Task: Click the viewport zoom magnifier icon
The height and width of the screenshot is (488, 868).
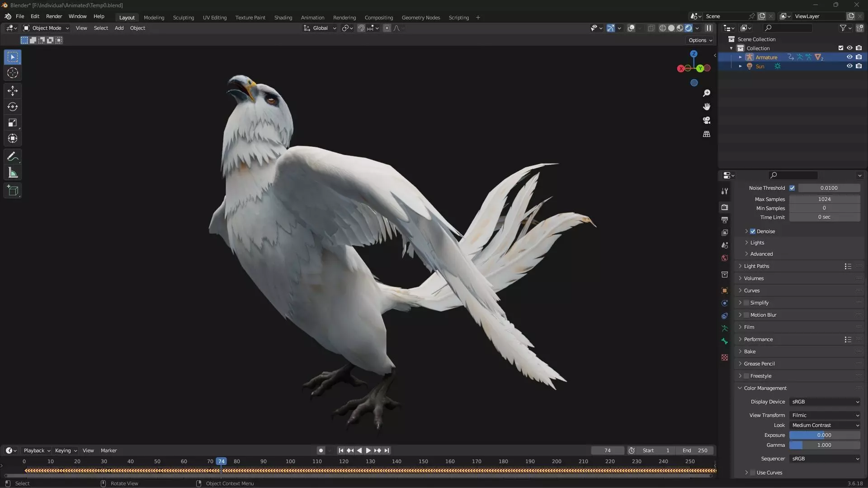Action: point(707,93)
